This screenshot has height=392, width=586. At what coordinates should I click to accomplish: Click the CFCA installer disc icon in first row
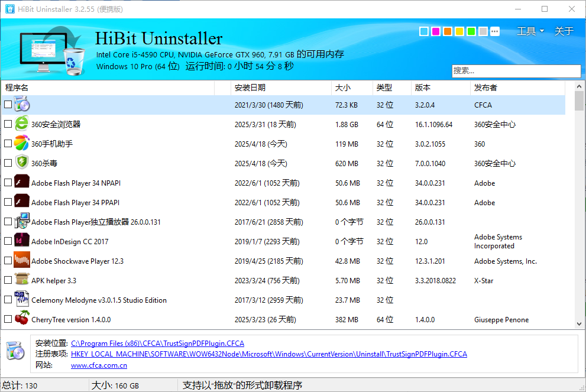22,104
